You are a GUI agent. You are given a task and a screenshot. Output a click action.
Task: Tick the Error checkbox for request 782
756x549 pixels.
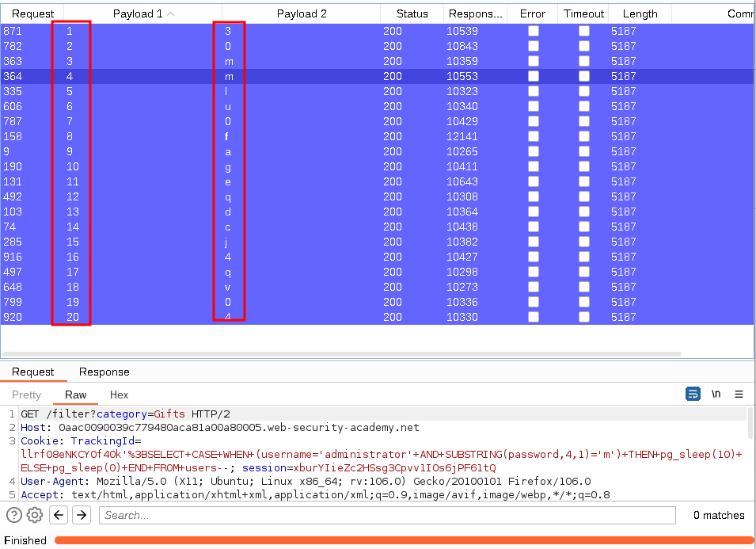pos(534,46)
